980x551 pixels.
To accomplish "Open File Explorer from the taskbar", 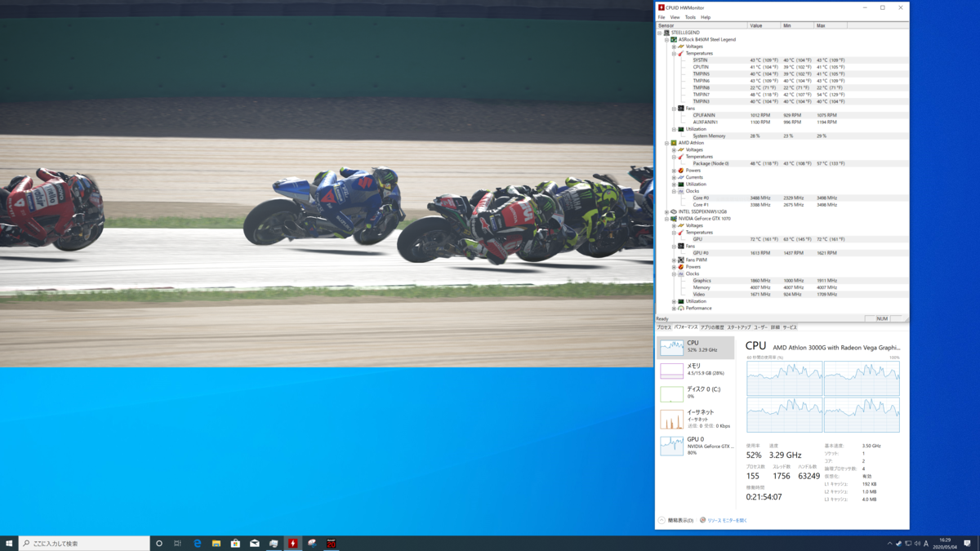I will [x=216, y=543].
